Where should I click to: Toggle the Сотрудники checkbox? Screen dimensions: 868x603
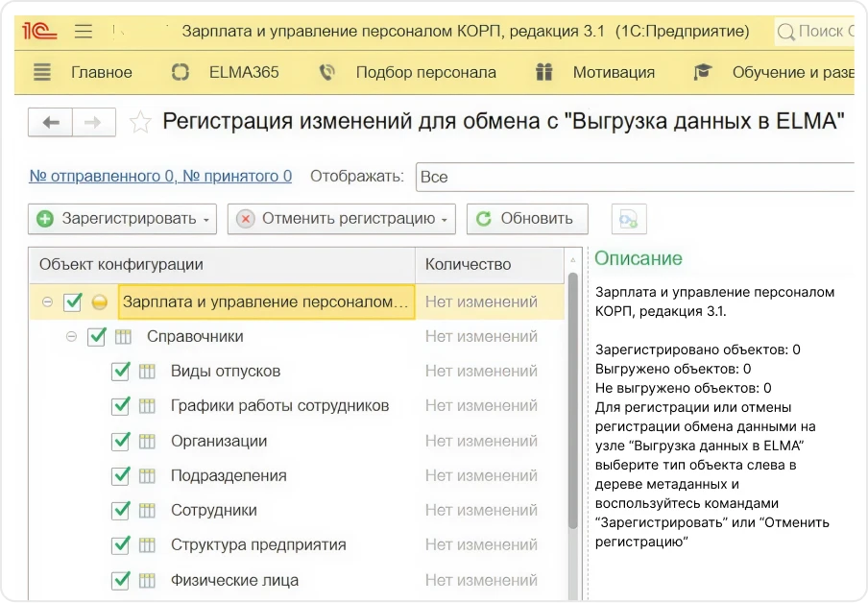pyautogui.click(x=121, y=510)
